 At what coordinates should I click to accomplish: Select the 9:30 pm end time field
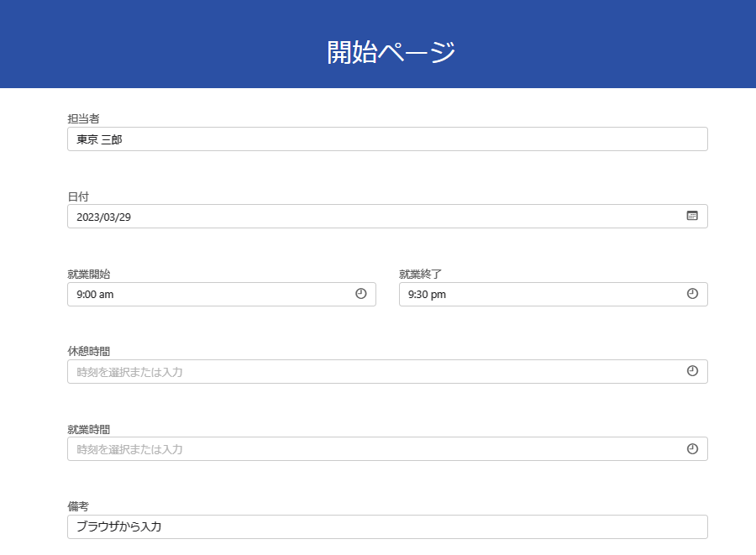coord(538,295)
